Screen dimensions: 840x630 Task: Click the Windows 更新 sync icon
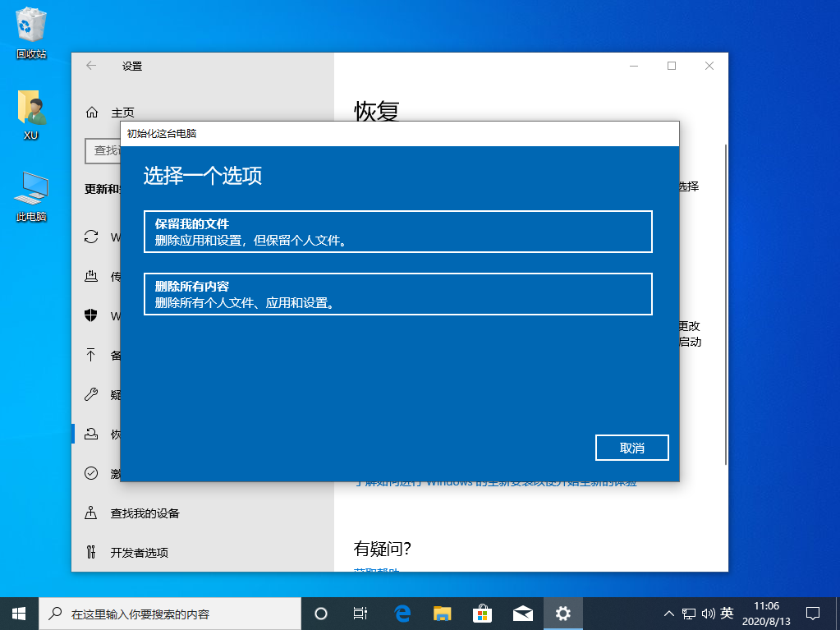tap(93, 237)
